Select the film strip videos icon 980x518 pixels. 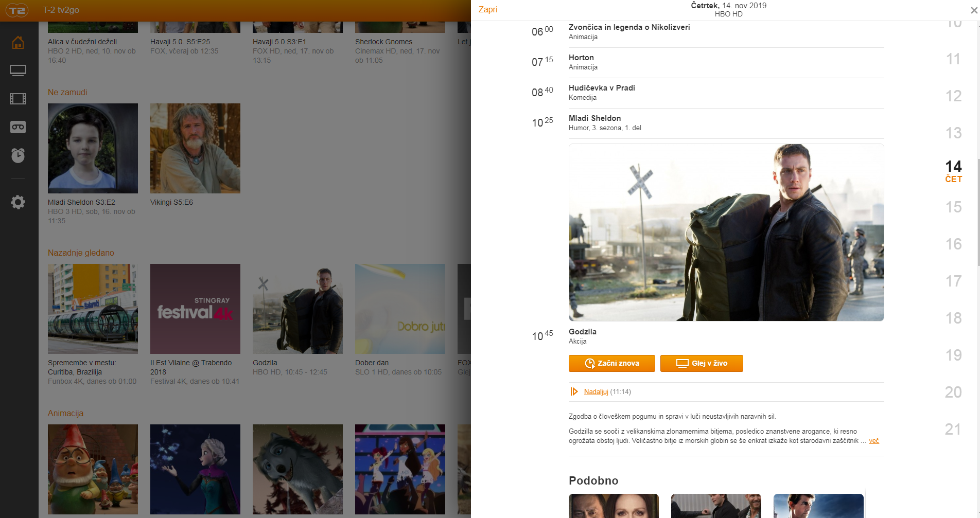(x=18, y=99)
